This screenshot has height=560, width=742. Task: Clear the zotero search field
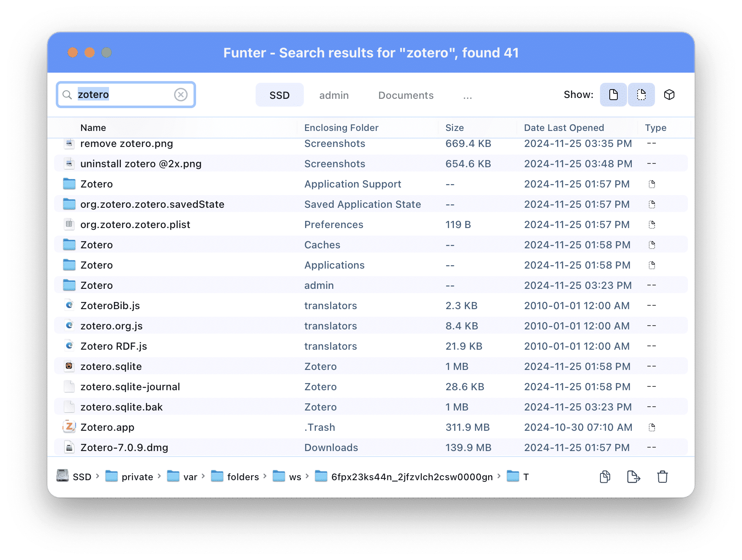[x=181, y=95]
